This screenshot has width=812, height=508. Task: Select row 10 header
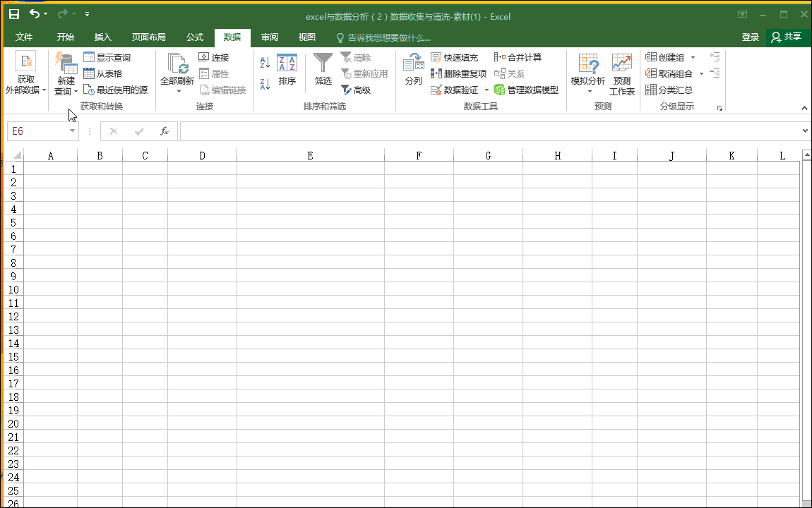pyautogui.click(x=13, y=290)
